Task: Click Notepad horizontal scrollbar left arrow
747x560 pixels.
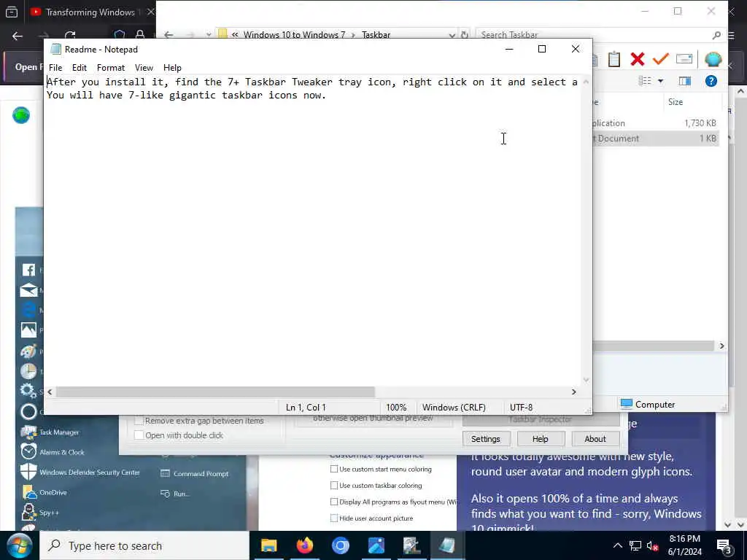Action: click(50, 392)
